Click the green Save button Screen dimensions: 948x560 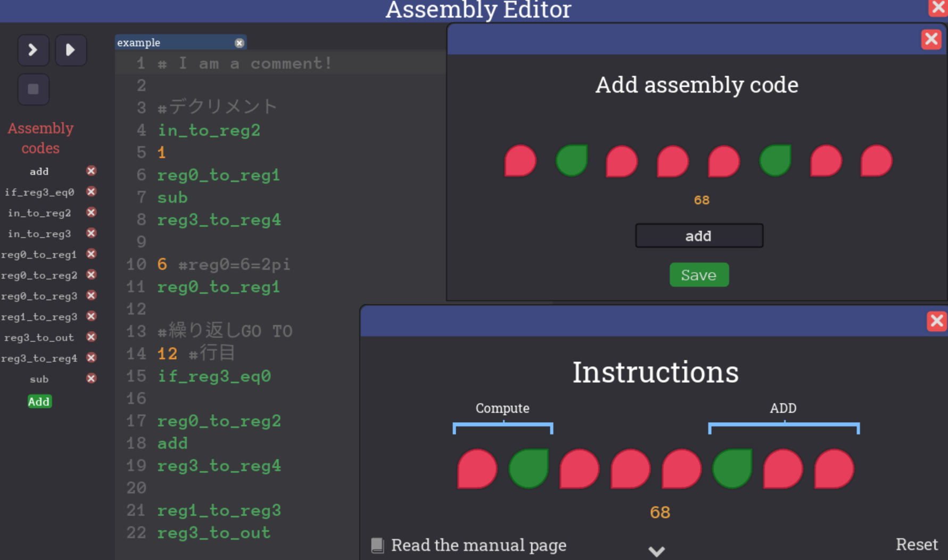699,275
